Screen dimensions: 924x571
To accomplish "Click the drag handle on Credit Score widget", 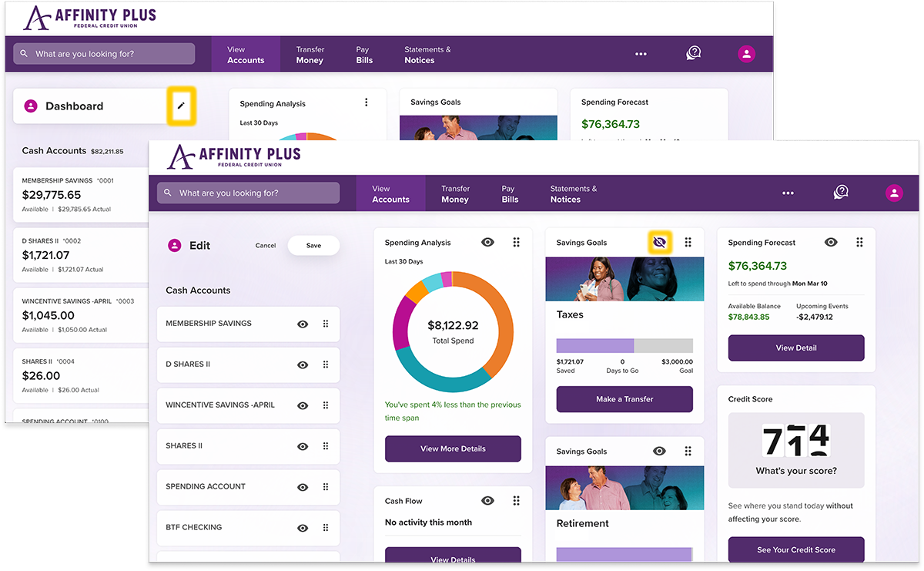I will [859, 399].
